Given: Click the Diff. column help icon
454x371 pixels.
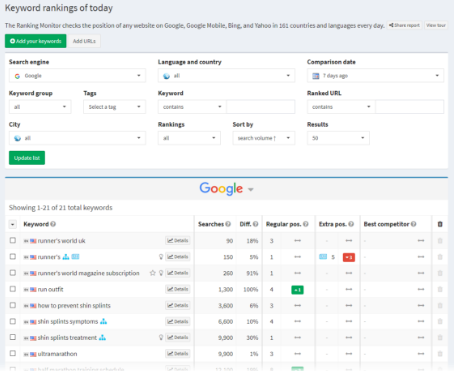Looking at the screenshot, I should tap(256, 224).
